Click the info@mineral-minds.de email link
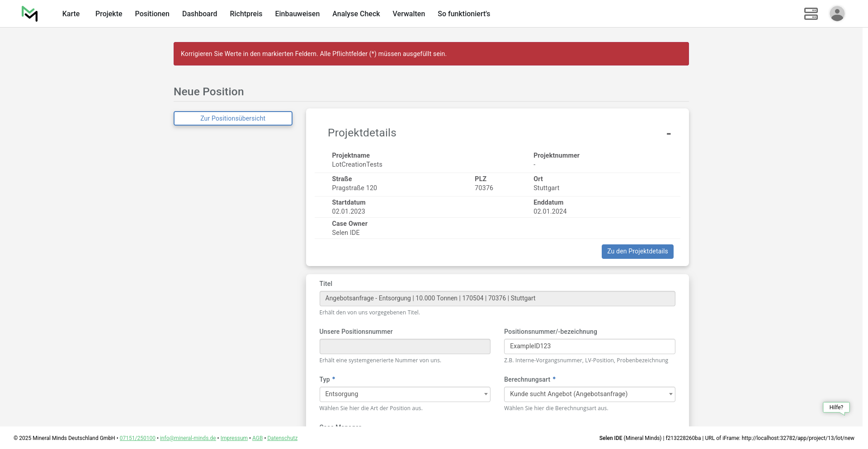Image resolution: width=868 pixels, height=449 pixels. coord(188,438)
